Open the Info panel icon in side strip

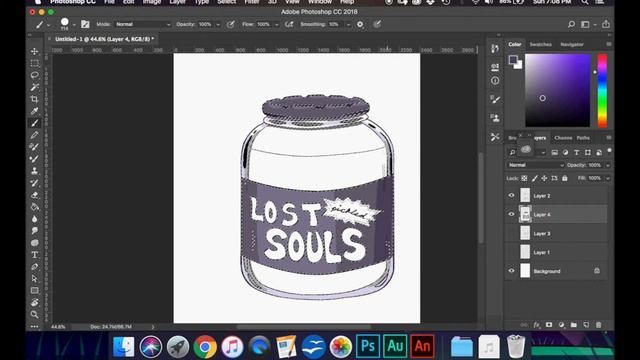495,81
